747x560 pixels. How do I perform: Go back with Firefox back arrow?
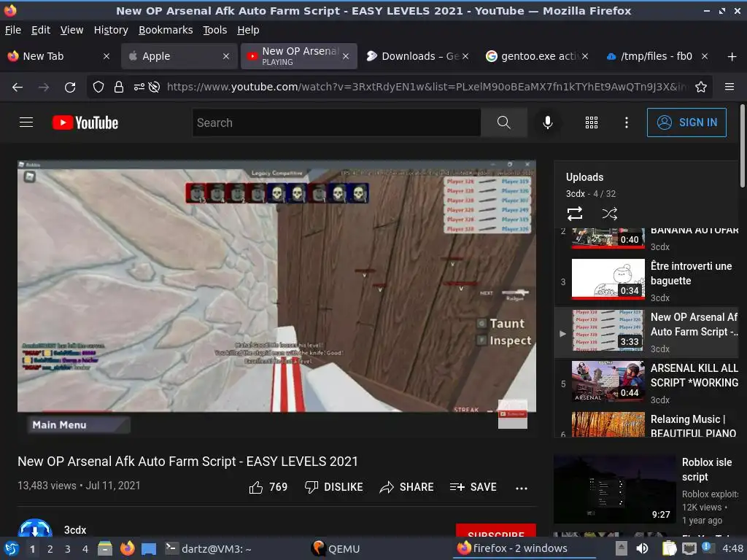point(18,87)
